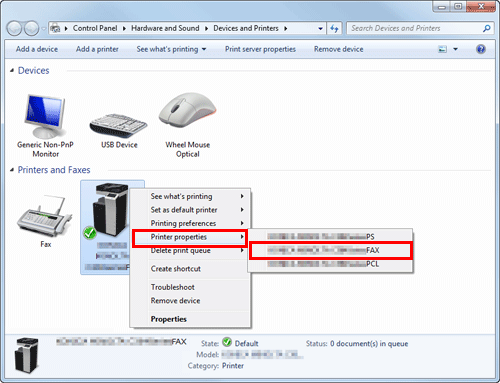Select Properties in context menu
This screenshot has height=383, width=500.
(x=190, y=319)
